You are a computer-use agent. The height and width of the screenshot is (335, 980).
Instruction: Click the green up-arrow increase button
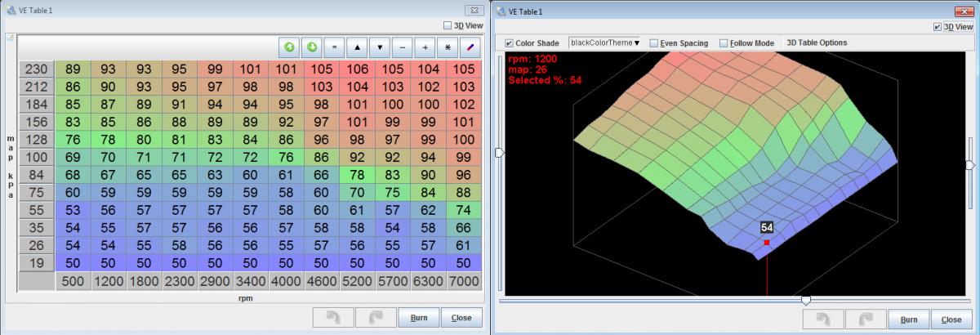tap(289, 47)
